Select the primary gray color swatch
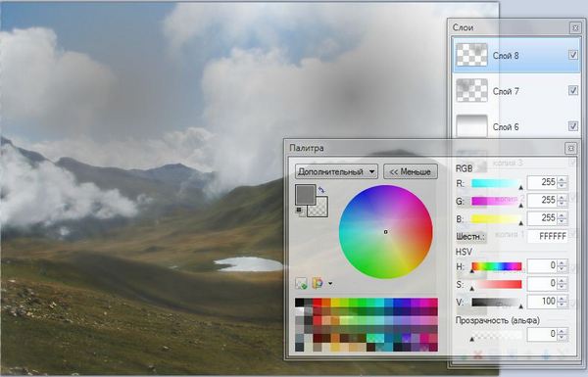Viewport: 588px width, 377px height. click(306, 194)
